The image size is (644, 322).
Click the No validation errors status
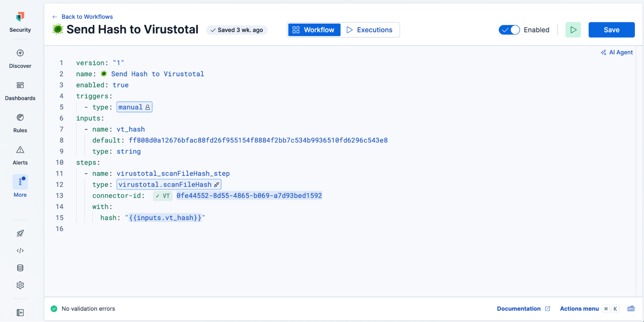pos(88,309)
